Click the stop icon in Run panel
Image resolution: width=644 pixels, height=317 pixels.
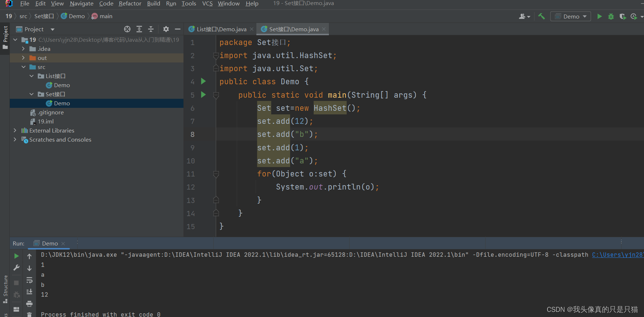click(16, 283)
